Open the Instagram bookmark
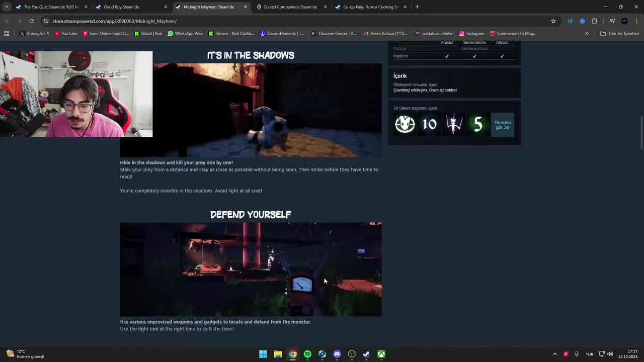 [471, 34]
